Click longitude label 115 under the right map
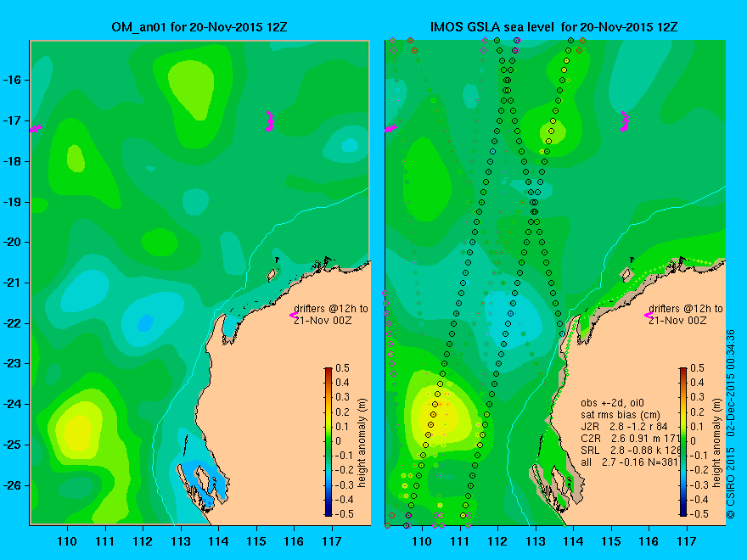 (x=610, y=541)
